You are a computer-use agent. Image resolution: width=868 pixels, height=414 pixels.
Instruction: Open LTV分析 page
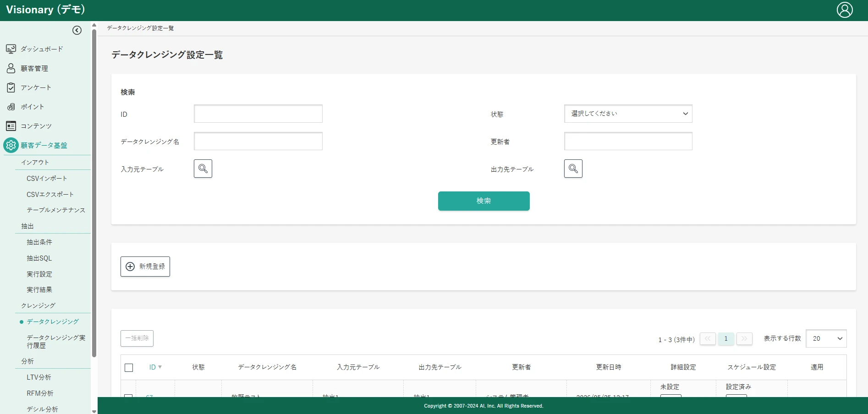coord(39,377)
